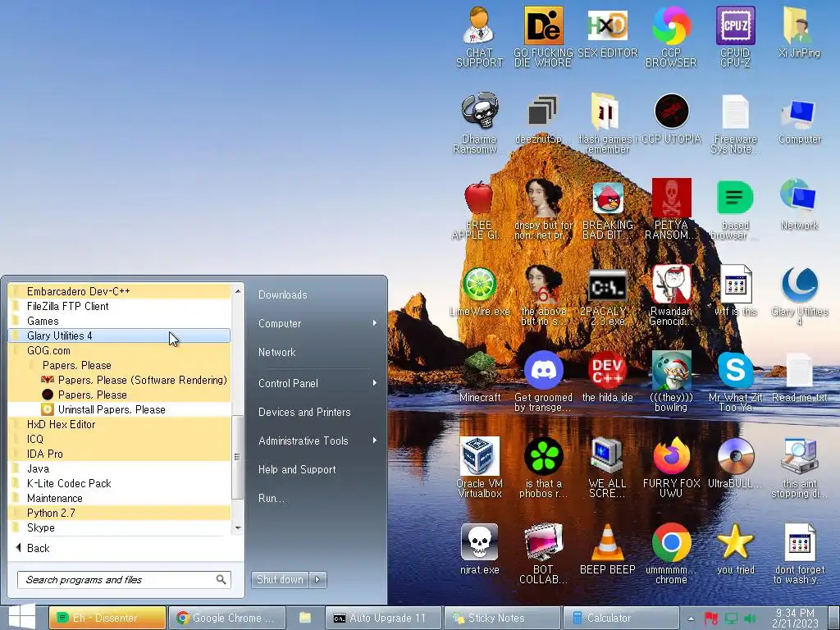Screen dimensions: 840x630
Task: Click the UltraBULL disc icon
Action: (x=735, y=464)
